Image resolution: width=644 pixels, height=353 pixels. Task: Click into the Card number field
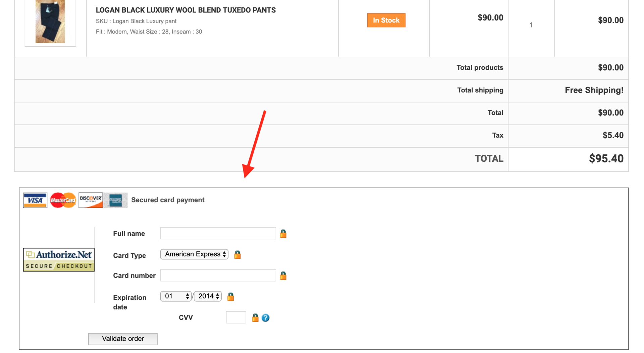point(218,275)
